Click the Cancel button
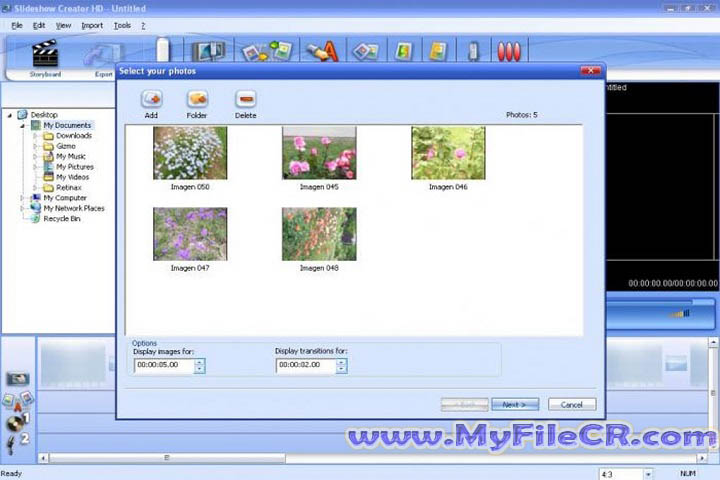This screenshot has width=720, height=480. point(572,405)
